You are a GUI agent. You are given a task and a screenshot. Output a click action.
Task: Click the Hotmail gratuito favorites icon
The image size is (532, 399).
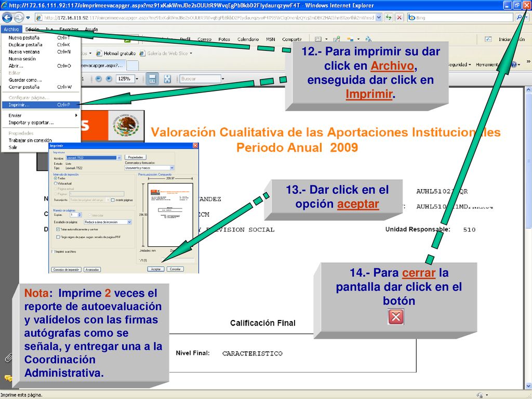point(99,54)
